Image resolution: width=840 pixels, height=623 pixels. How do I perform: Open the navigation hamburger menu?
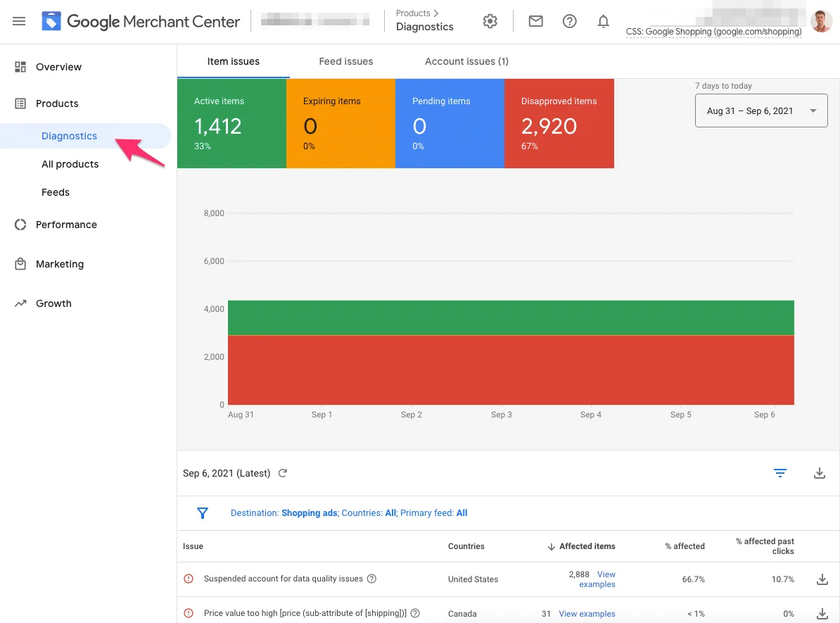pos(18,20)
